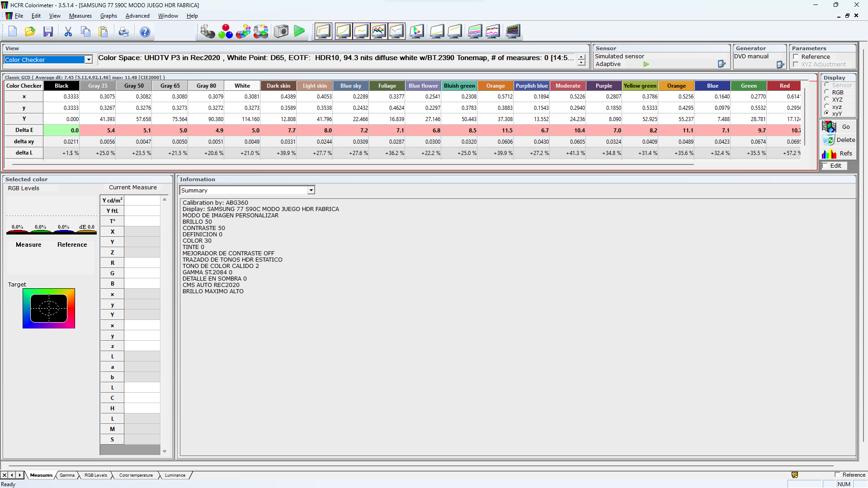Screen dimensions: 868x488
Task: Click the generator configure icon
Action: [780, 65]
